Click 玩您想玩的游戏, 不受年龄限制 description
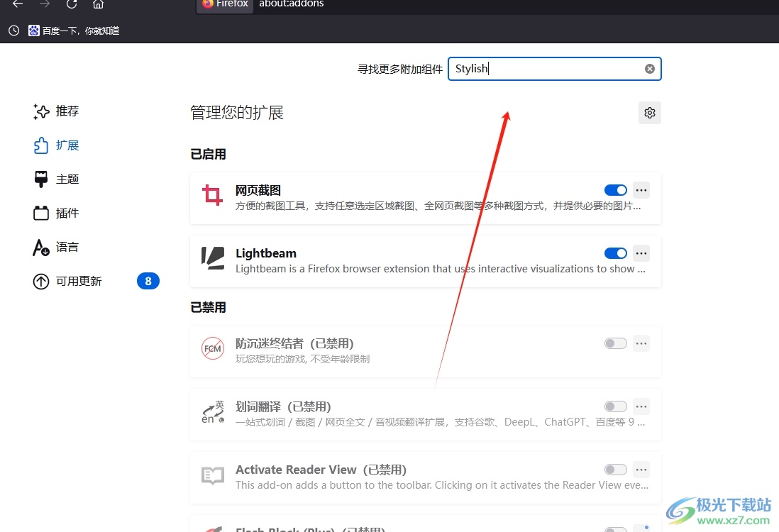 (x=302, y=359)
